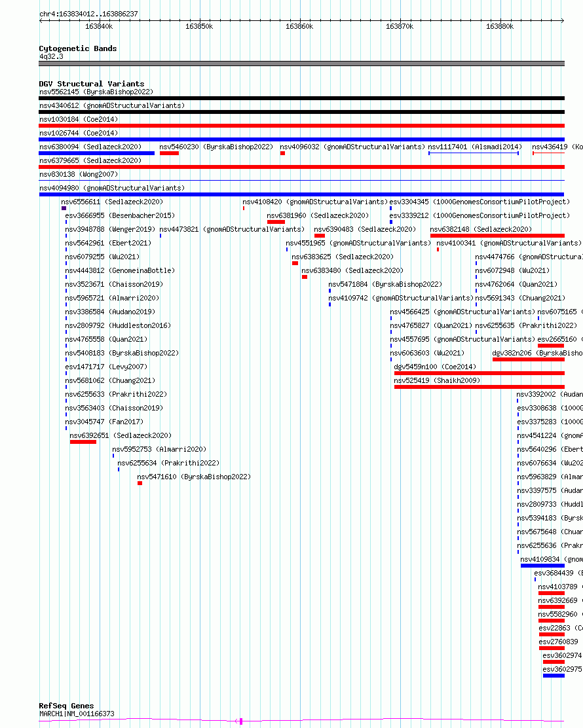
Task: Select the red bar under nsv6392651
Action: [x=83, y=442]
